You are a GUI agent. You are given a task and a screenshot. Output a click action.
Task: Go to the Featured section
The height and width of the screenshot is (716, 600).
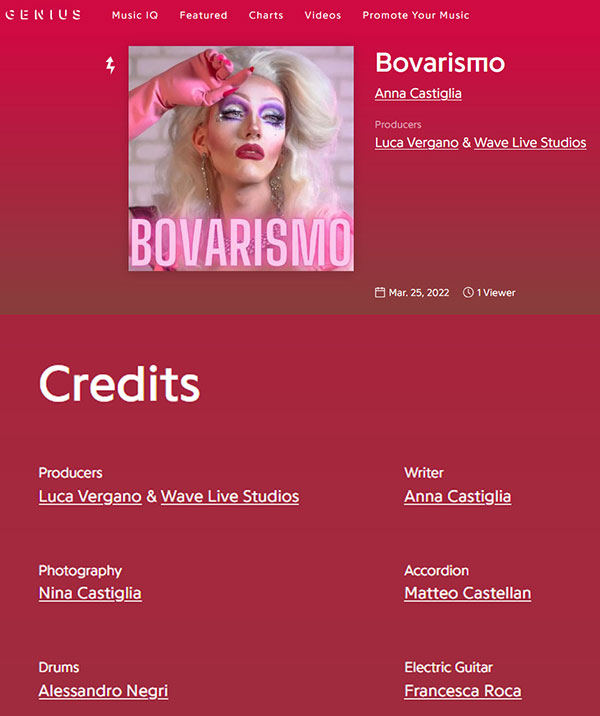tap(203, 15)
